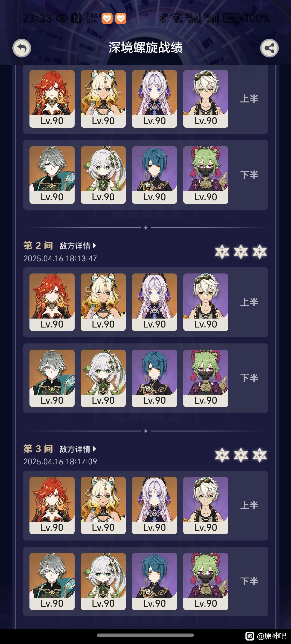
Task: Click the first star of Chamber 2 rating
Action: click(x=222, y=252)
